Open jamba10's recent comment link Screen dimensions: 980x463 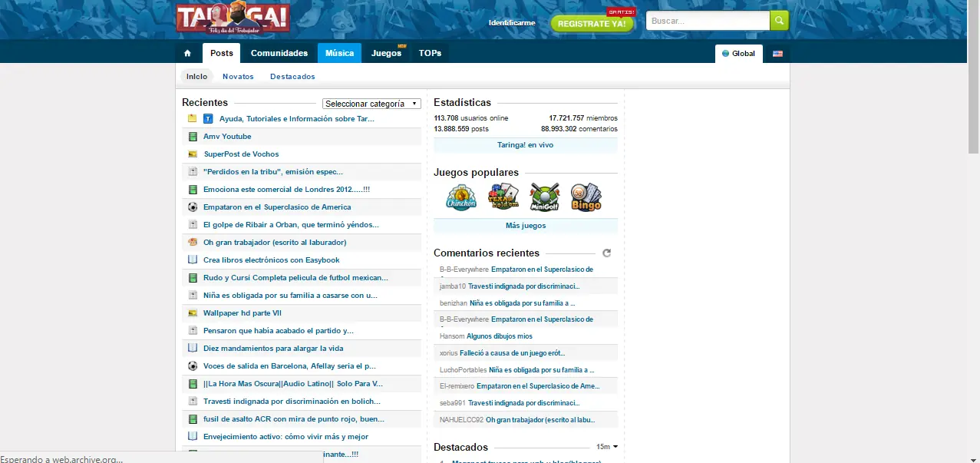(x=523, y=286)
